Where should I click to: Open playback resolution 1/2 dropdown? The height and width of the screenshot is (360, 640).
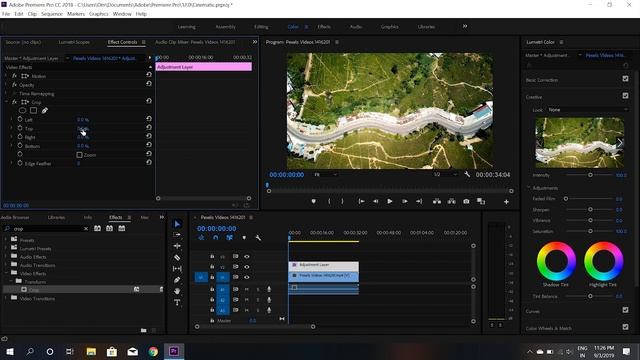pyautogui.click(x=445, y=174)
